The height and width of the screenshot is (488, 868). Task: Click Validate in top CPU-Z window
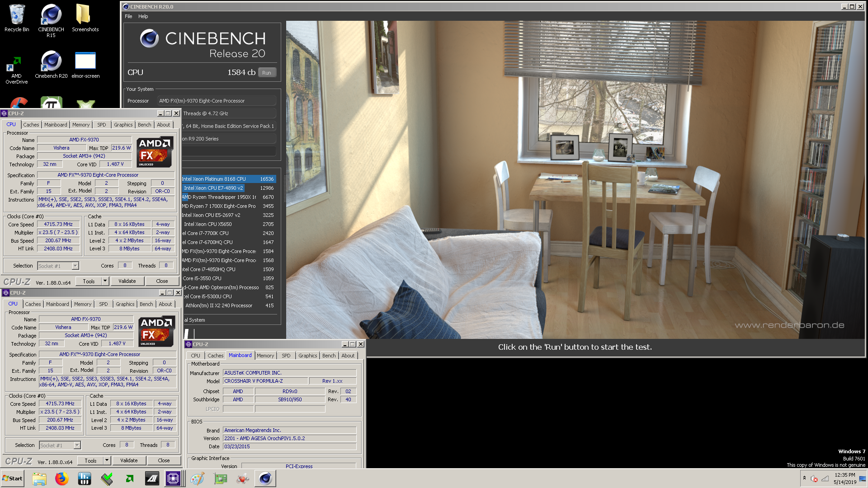click(127, 281)
